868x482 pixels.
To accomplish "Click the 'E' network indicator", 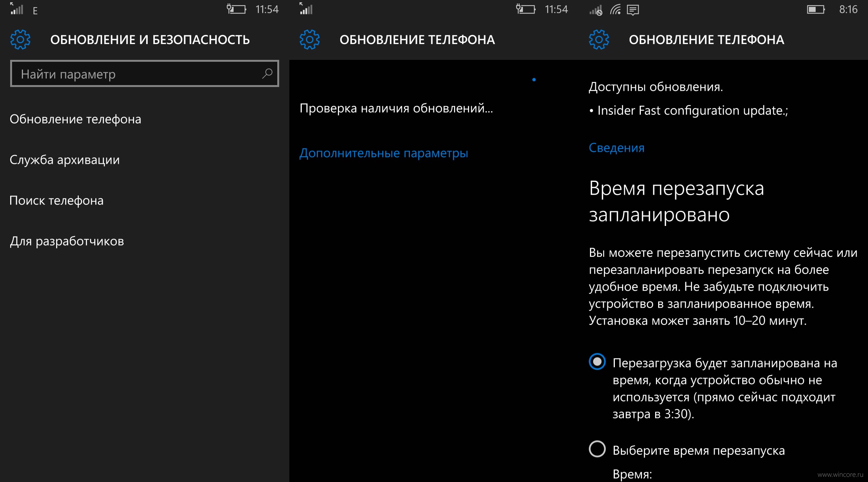I will coord(35,11).
